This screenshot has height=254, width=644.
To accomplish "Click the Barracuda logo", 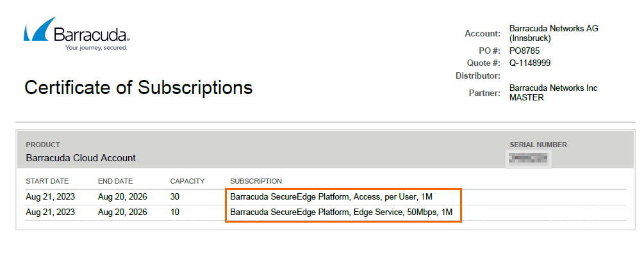I will 77,34.
